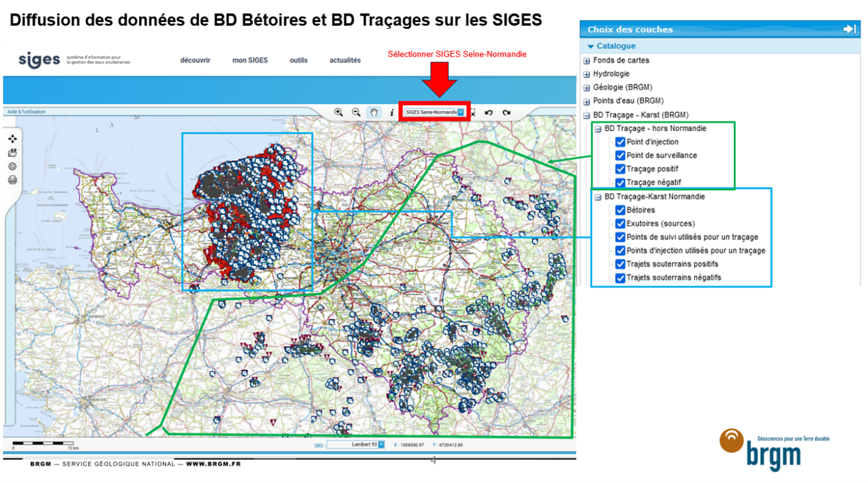Image resolution: width=868 pixels, height=483 pixels.
Task: Uncheck the Bétoires layer
Action: (x=621, y=210)
